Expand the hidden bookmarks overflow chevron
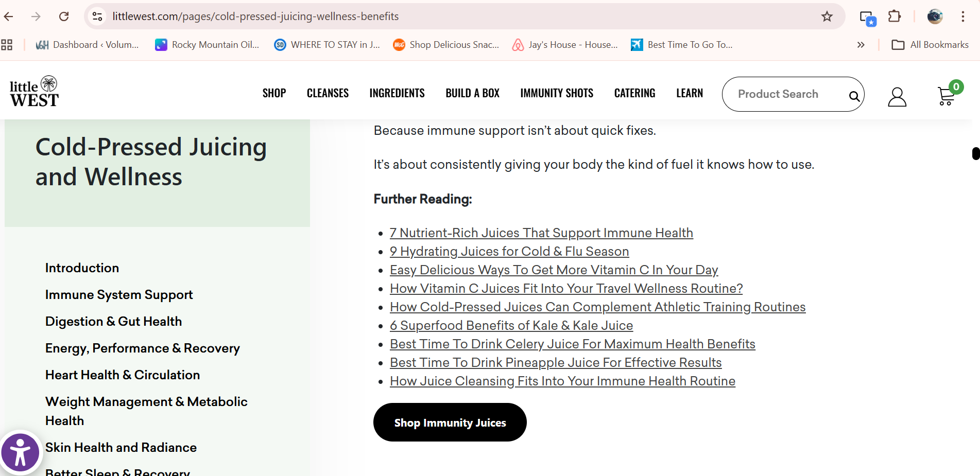The height and width of the screenshot is (476, 980). point(861,45)
